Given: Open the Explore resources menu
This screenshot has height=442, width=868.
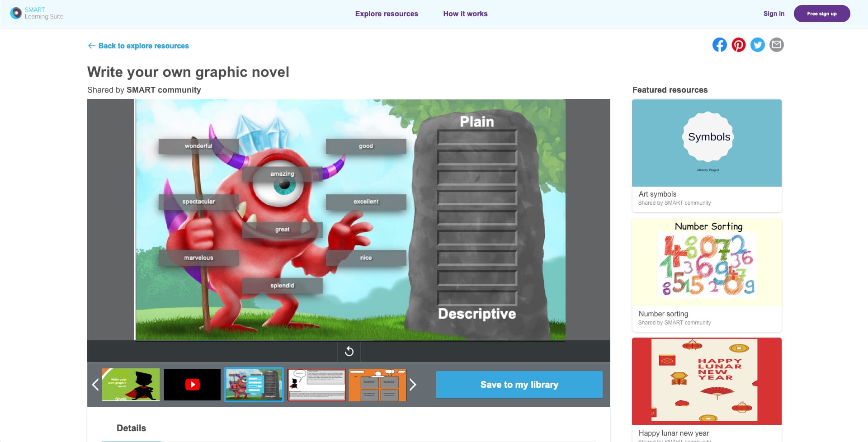Looking at the screenshot, I should point(387,14).
